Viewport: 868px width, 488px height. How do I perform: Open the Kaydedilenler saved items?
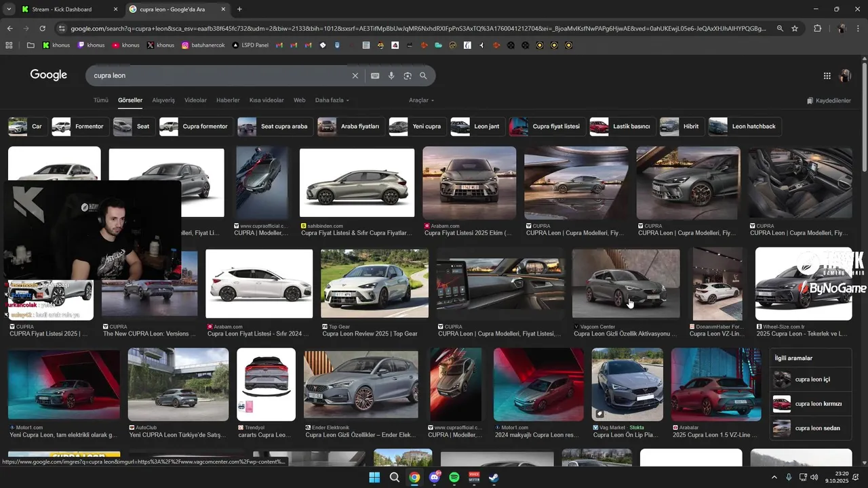point(829,101)
